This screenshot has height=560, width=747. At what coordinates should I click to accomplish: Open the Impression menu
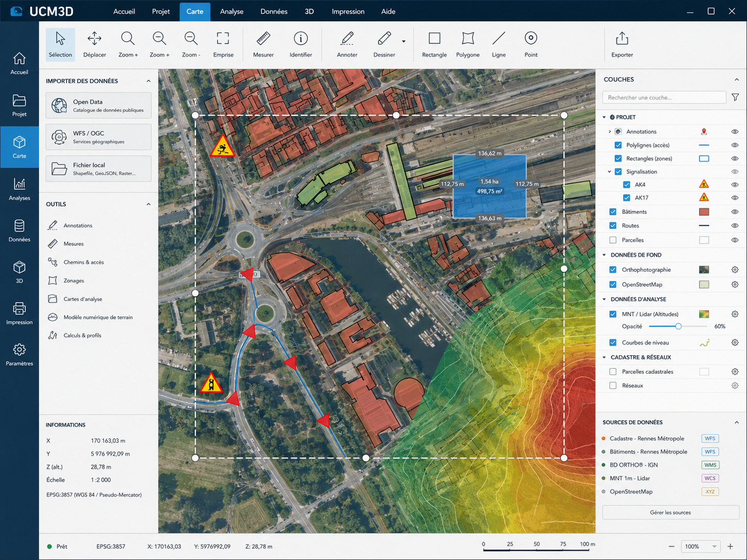(x=348, y=11)
